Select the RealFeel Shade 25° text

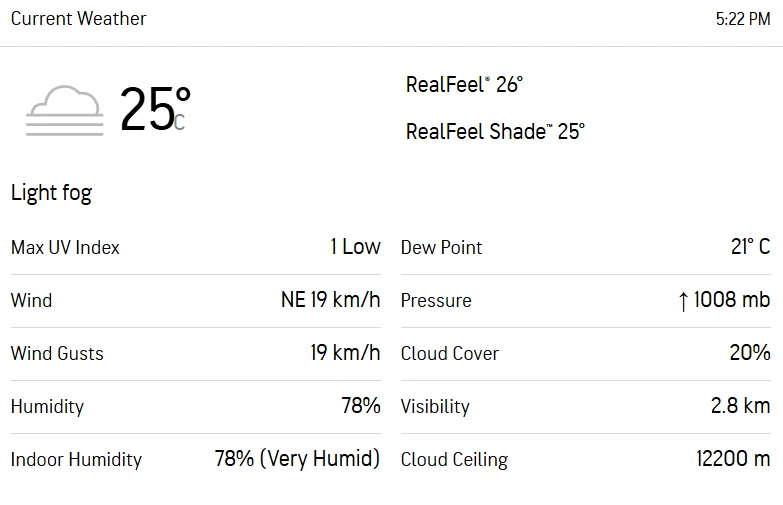(x=495, y=131)
